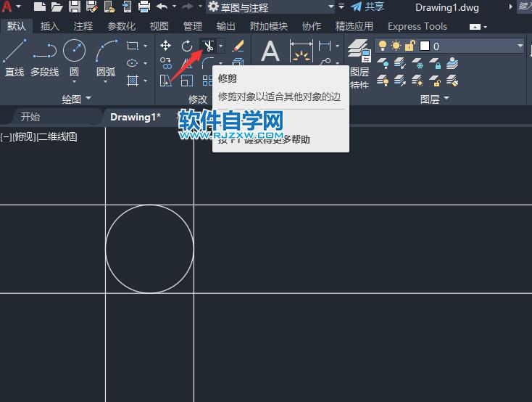Choose the Rectangle draw tool icon
This screenshot has width=532, height=402.
click(133, 46)
